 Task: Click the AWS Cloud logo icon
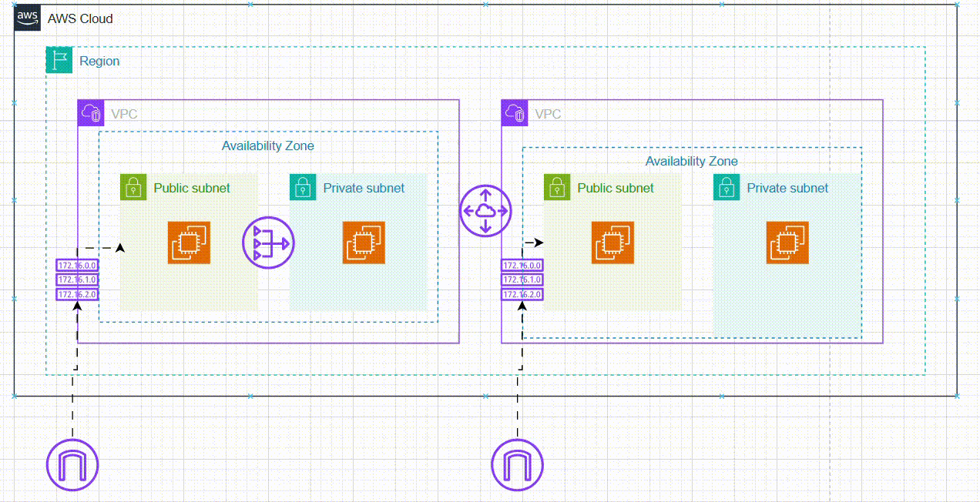click(28, 19)
